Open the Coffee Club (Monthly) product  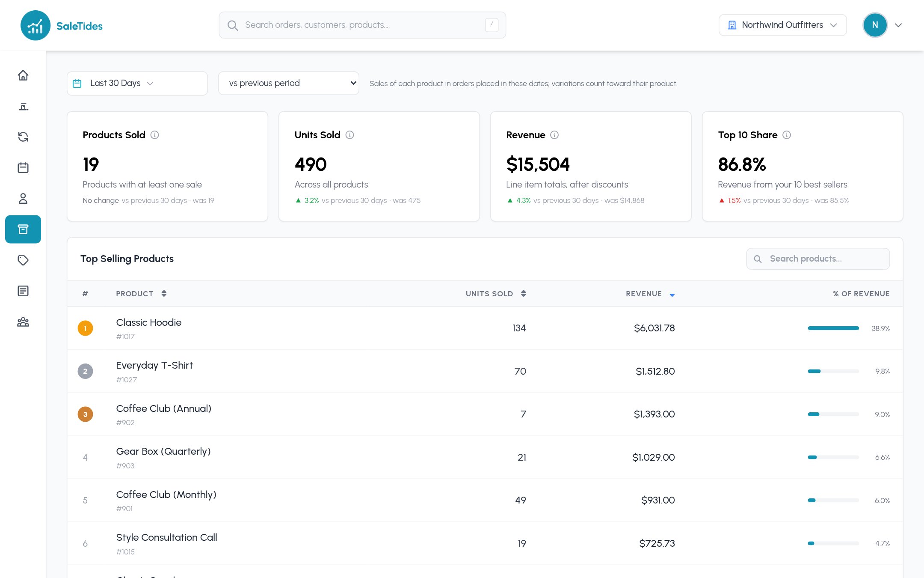click(166, 495)
